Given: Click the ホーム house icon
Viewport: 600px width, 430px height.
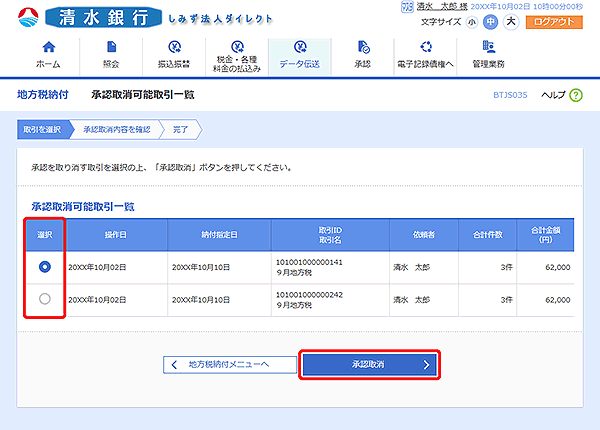Looking at the screenshot, I should (x=47, y=47).
